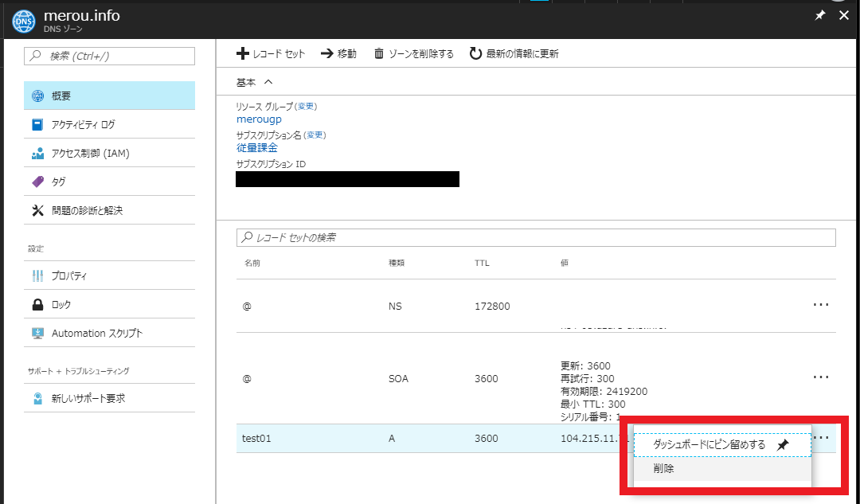Pin the merou.info blade with the pin icon

tap(820, 15)
